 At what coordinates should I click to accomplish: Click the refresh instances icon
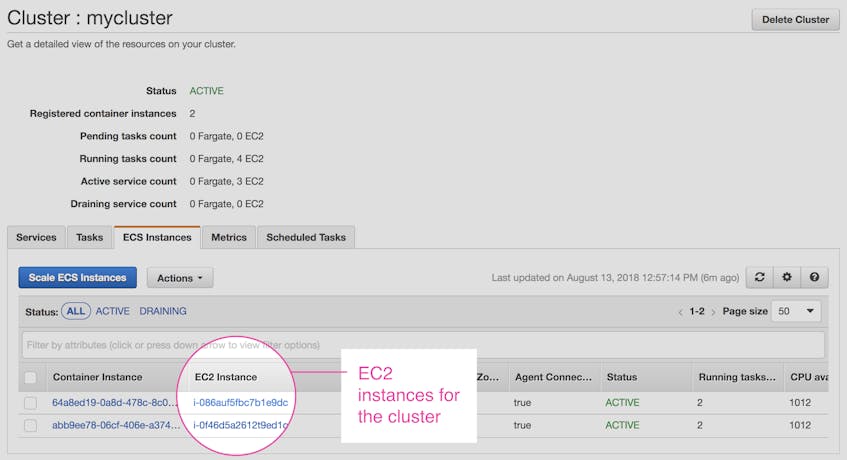759,278
